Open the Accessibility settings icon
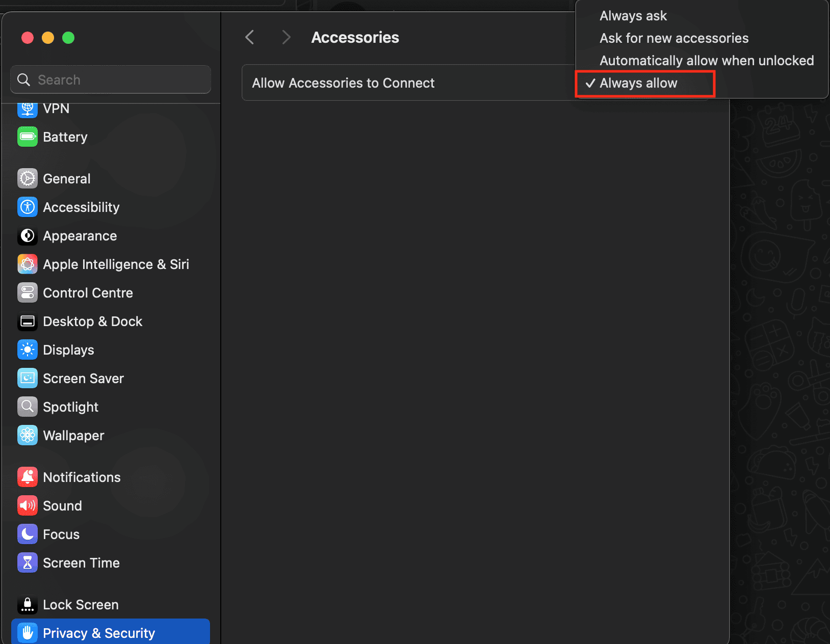Screen dimensions: 830x644 pos(28,207)
